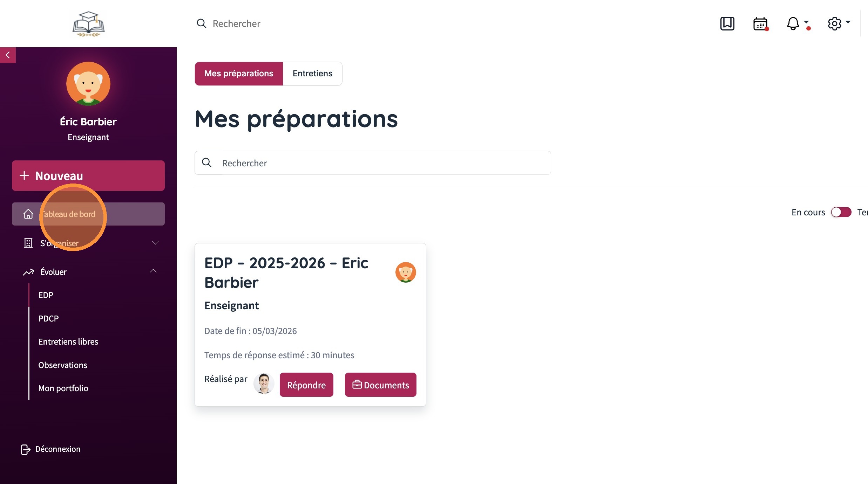The width and height of the screenshot is (868, 484).
Task: Collapse the Évoluer section chevron
Action: [x=153, y=271]
